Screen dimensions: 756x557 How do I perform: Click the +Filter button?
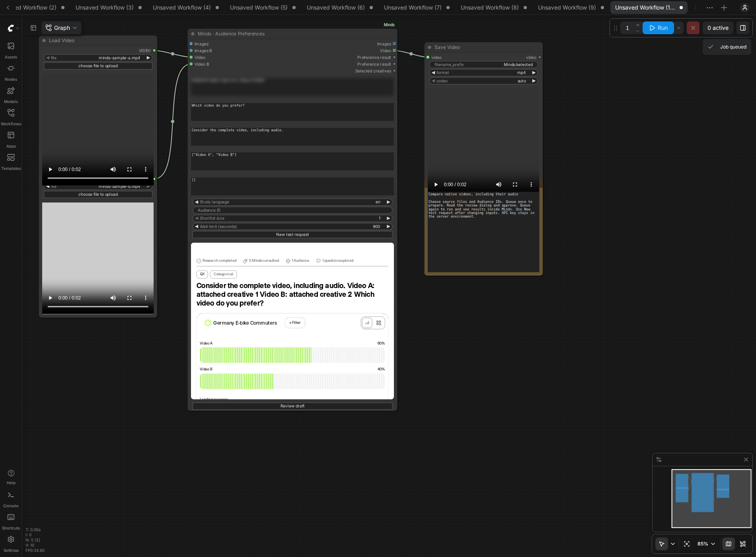[x=295, y=323]
